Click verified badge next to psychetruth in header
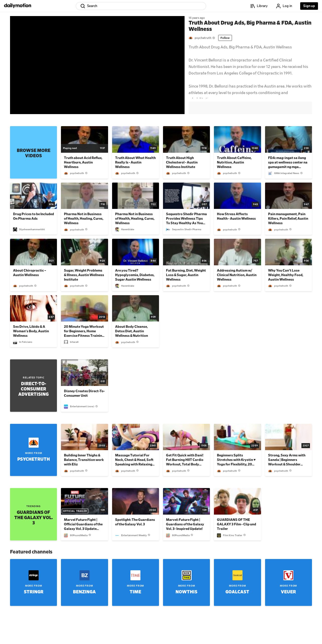This screenshot has width=322, height=644. (214, 38)
